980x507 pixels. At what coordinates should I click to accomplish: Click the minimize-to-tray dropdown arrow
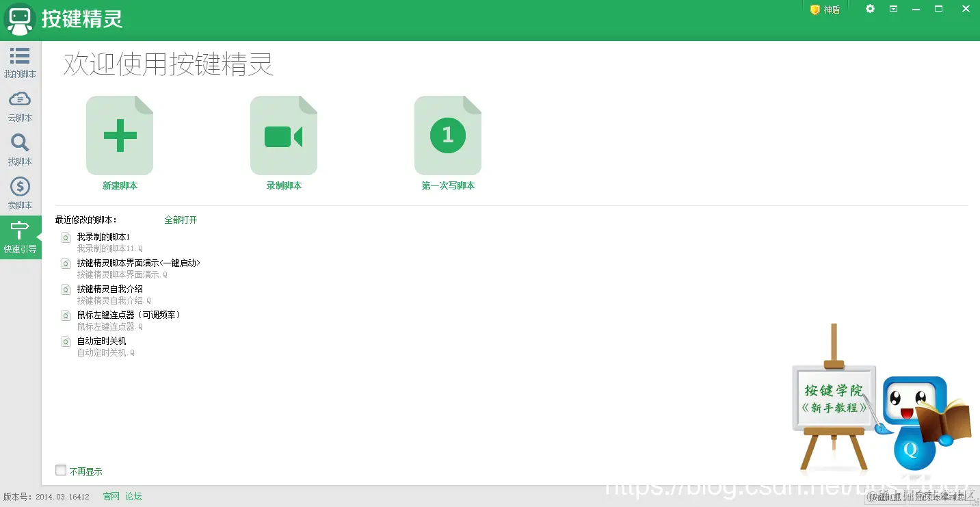pos(892,10)
